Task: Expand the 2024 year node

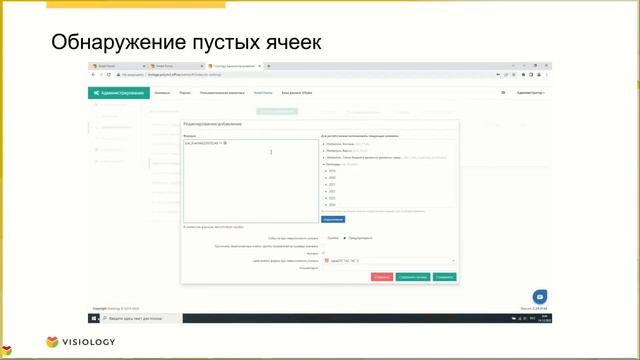Action: coord(326,205)
